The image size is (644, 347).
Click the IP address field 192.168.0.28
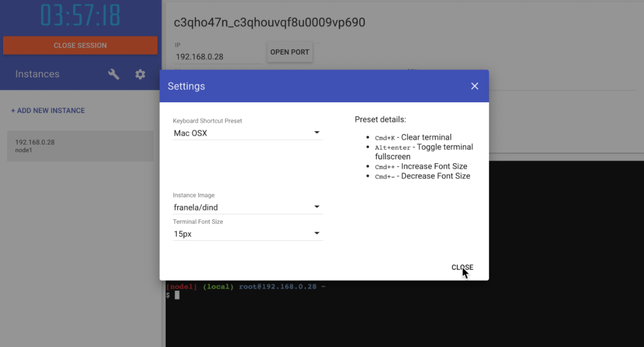click(x=219, y=57)
